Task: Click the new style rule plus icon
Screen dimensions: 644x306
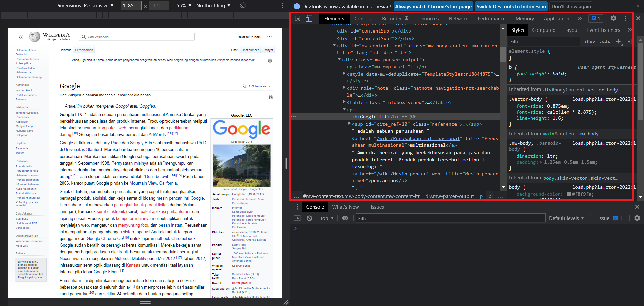Action: click(x=618, y=41)
